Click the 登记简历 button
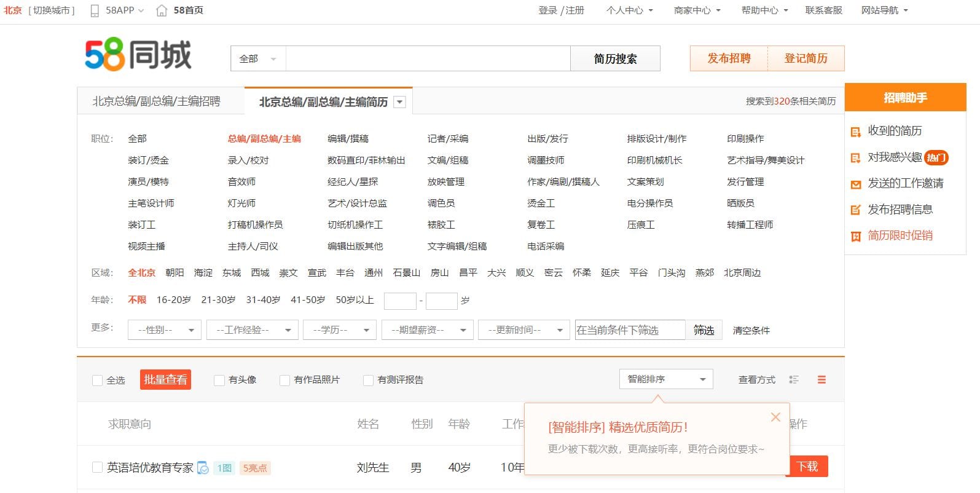Image resolution: width=980 pixels, height=493 pixels. [806, 58]
